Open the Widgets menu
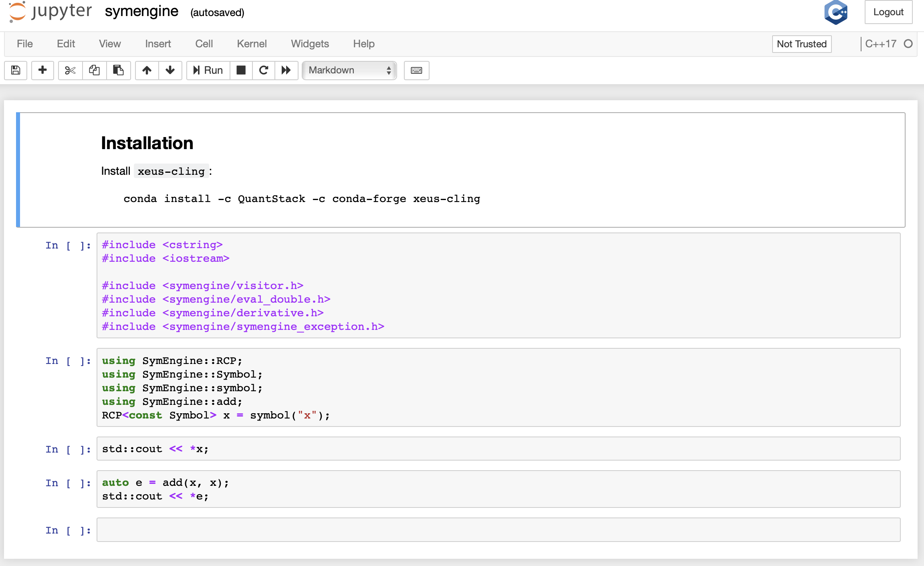924x566 pixels. [x=310, y=44]
